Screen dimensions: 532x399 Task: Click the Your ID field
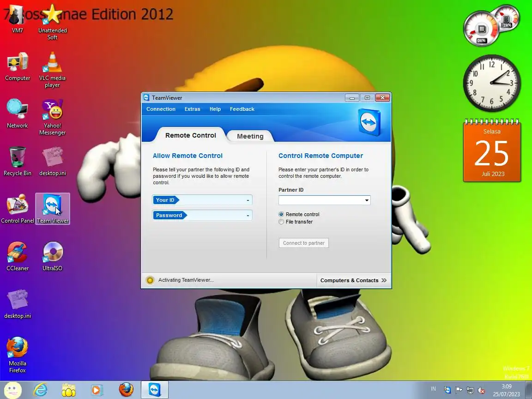[202, 200]
